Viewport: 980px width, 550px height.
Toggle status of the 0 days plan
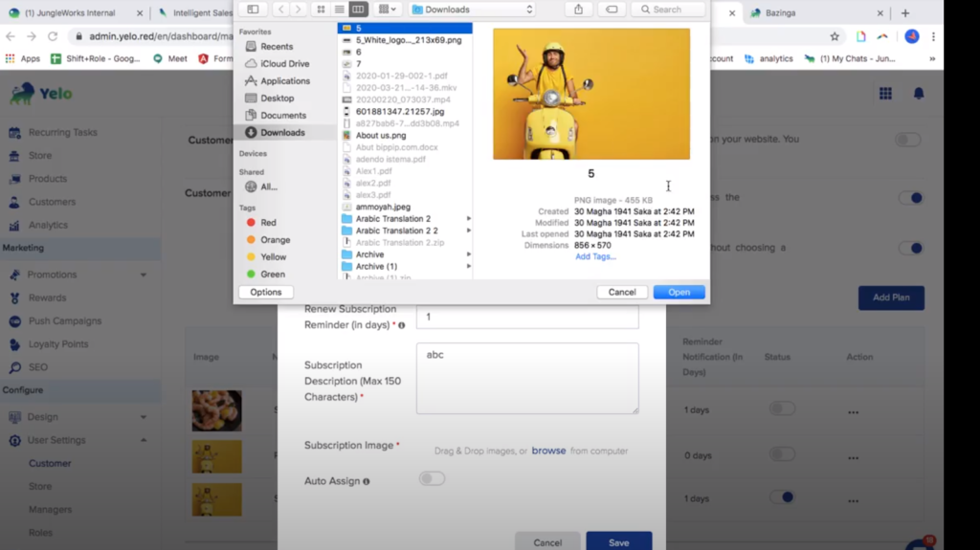tap(782, 454)
